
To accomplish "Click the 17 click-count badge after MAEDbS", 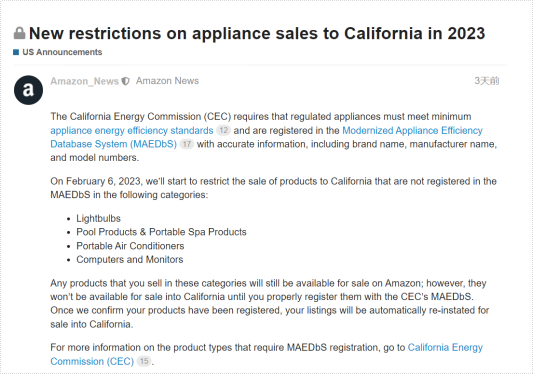I will pyautogui.click(x=187, y=144).
